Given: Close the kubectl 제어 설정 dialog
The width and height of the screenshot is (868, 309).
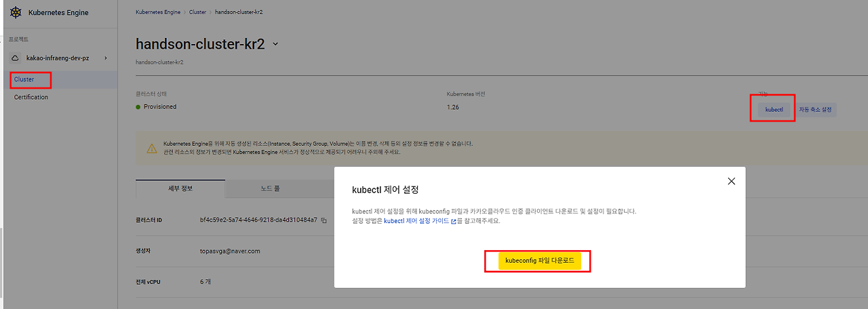Looking at the screenshot, I should [x=731, y=181].
